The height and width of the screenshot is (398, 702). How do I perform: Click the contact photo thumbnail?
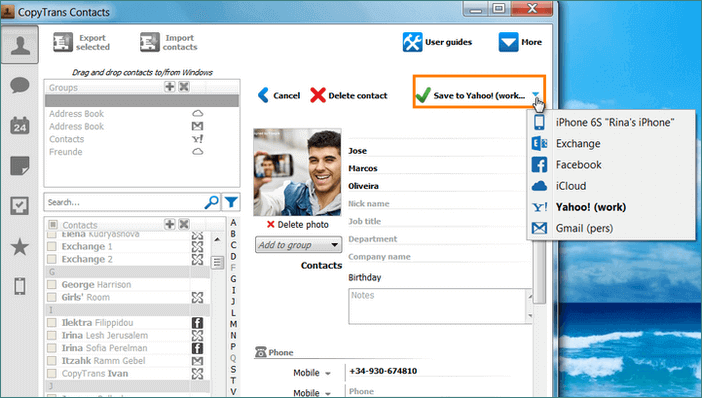tap(297, 172)
